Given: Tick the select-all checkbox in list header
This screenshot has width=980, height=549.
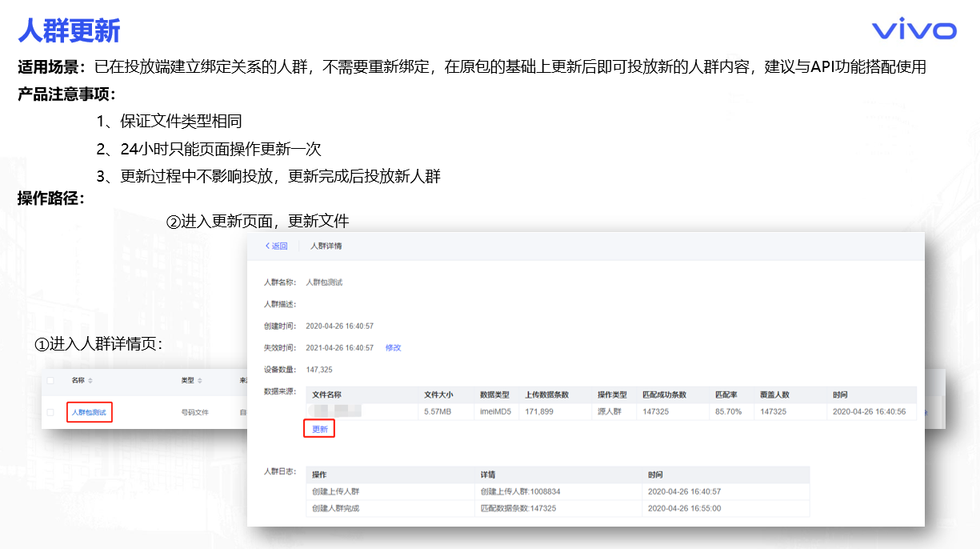Looking at the screenshot, I should (51, 381).
